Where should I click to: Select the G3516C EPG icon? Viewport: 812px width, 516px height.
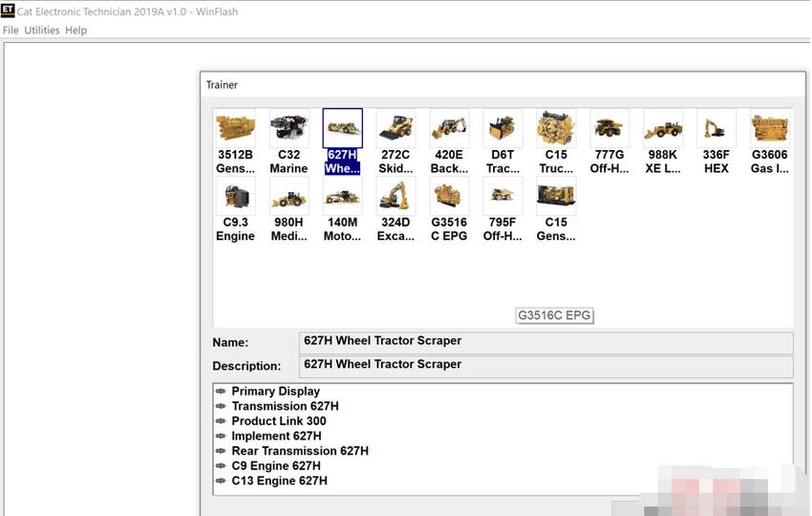coord(450,196)
